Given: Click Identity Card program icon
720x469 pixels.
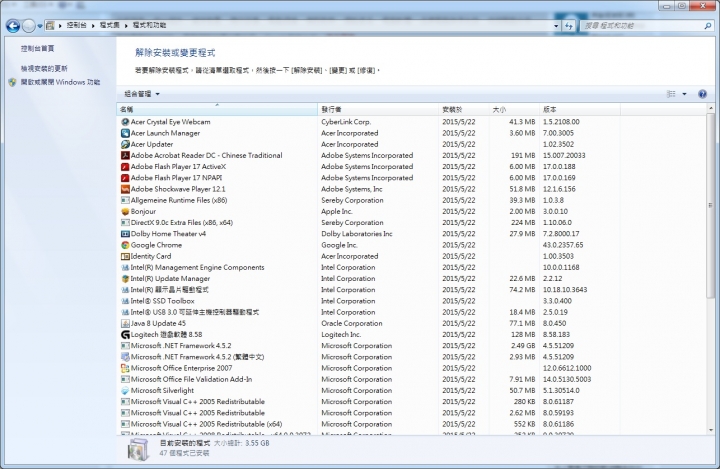Looking at the screenshot, I should [125, 256].
